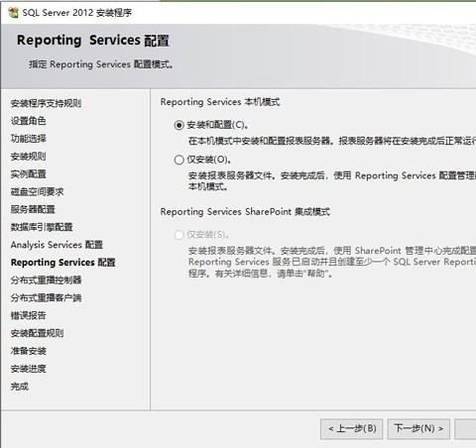Click the 安装配置规则 step

pos(37,333)
